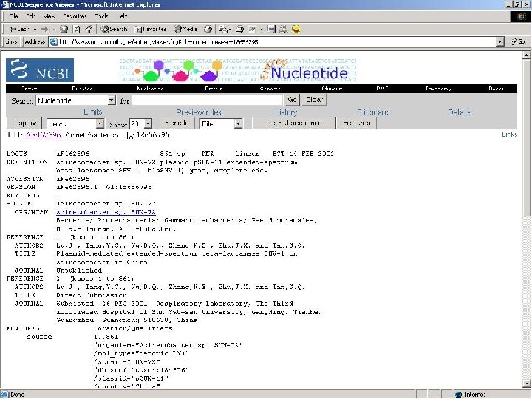Click the toolbar icon left of the smiley
Screen dimensions: 532x399
[x=283, y=29]
